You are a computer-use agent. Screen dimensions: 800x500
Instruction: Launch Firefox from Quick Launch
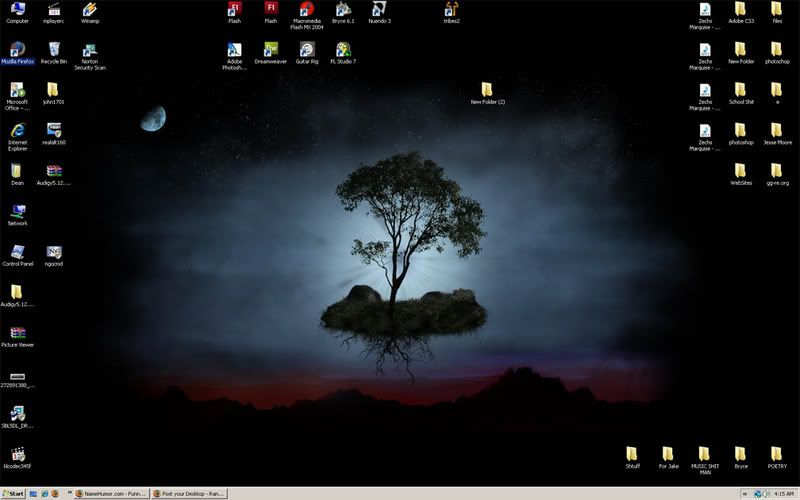tap(55, 493)
